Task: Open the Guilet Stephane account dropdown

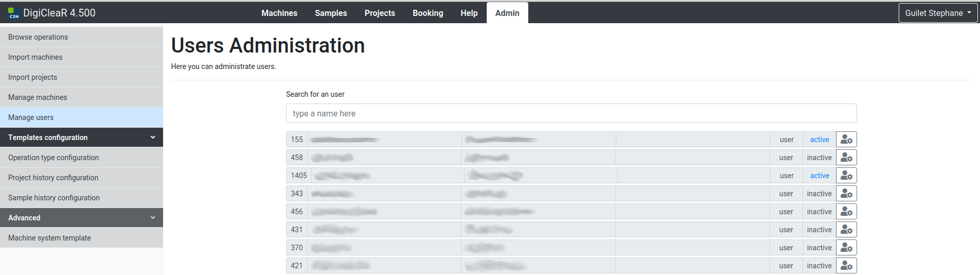Action: coord(938,13)
